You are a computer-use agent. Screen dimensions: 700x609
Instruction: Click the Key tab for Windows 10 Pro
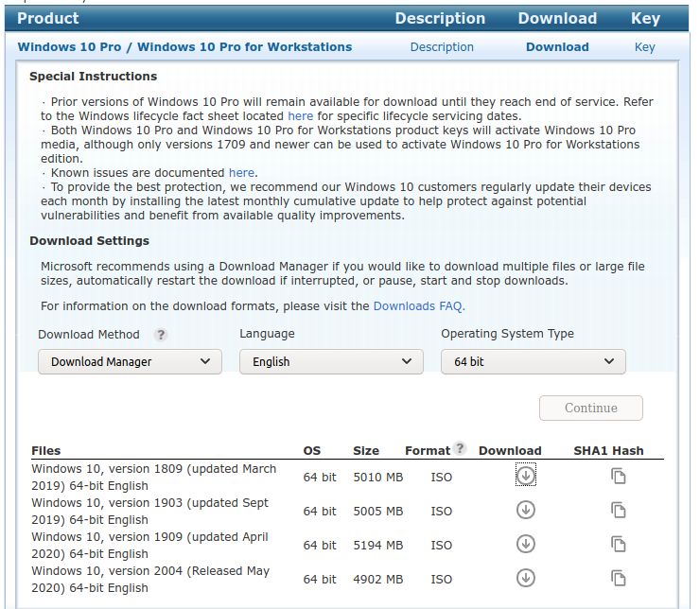(x=644, y=47)
